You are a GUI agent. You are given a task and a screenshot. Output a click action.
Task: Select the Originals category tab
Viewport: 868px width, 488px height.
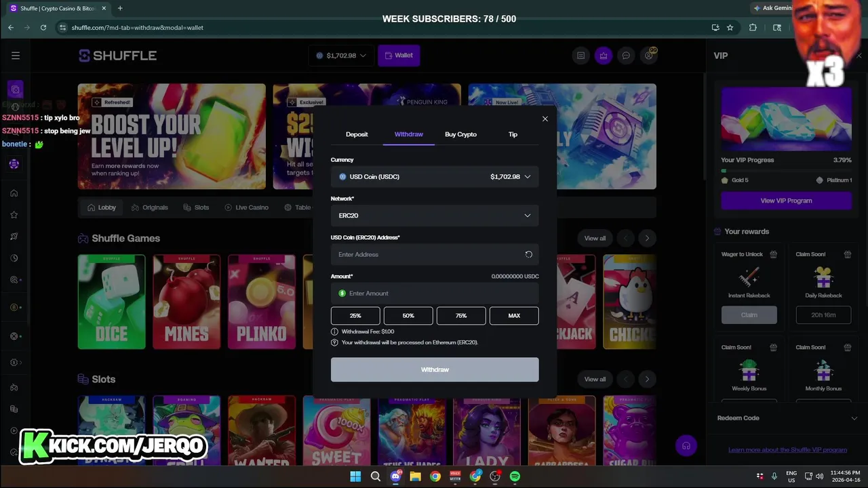click(149, 207)
